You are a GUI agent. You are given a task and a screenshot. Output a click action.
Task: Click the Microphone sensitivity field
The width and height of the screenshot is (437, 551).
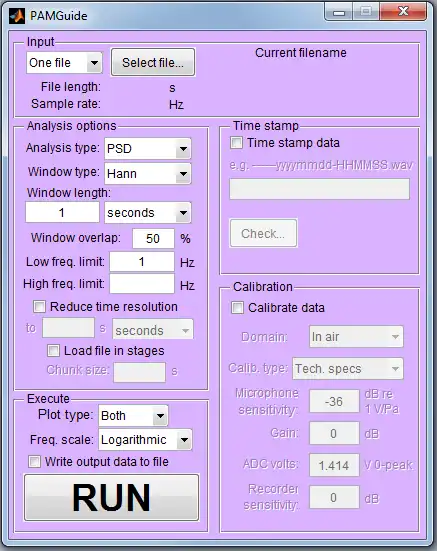334,401
